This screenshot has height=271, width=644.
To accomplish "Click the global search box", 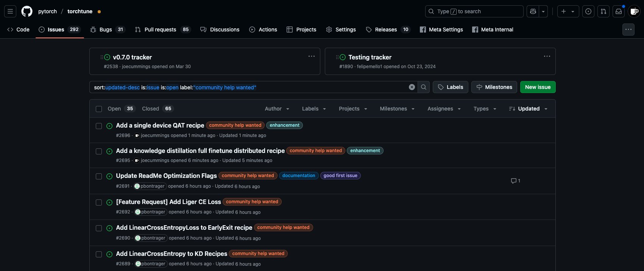I will pyautogui.click(x=474, y=11).
